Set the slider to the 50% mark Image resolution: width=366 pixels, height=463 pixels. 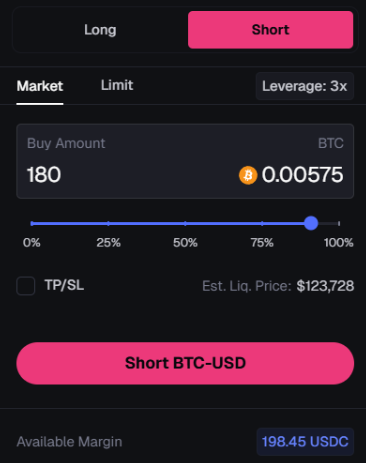tap(185, 223)
